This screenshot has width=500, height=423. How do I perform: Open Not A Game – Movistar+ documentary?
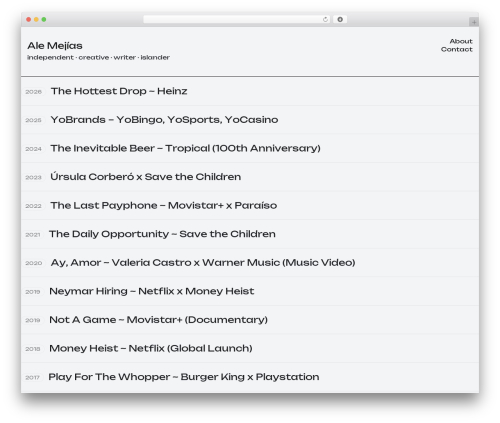pyautogui.click(x=159, y=320)
